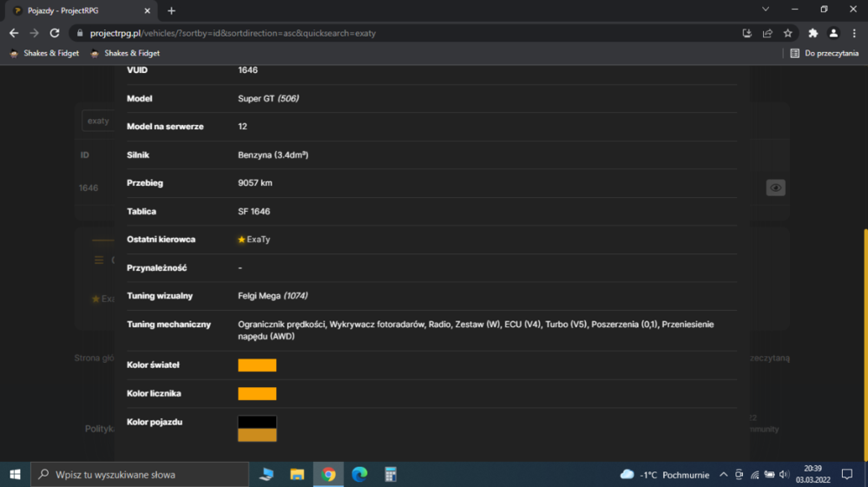Click the star icon beside ExaTy
Image resolution: width=868 pixels, height=487 pixels.
[241, 240]
